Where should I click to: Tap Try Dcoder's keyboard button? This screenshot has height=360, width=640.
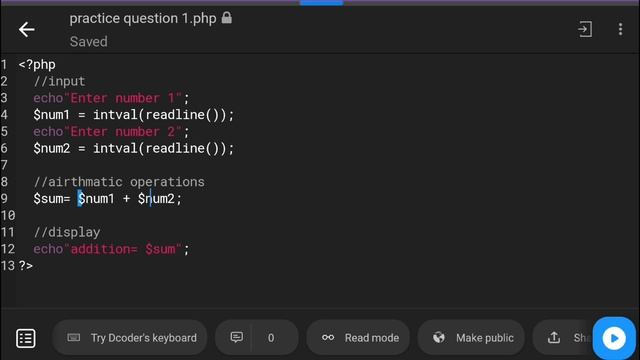[130, 338]
